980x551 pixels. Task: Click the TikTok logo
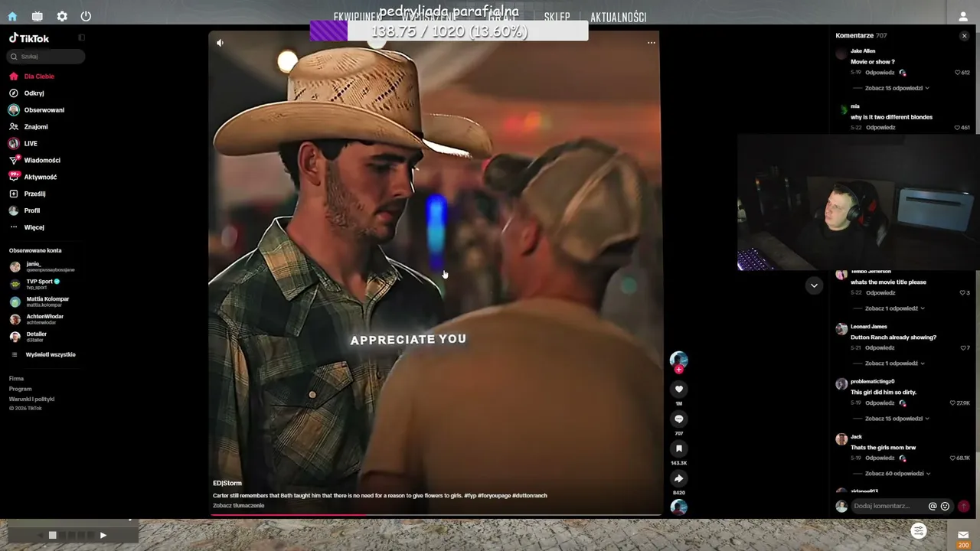(x=29, y=38)
